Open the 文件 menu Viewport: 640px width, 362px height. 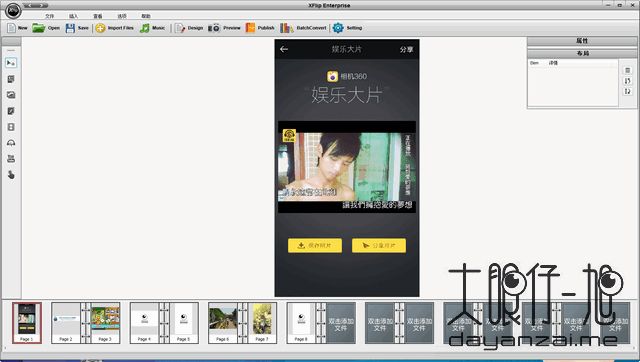tap(49, 16)
